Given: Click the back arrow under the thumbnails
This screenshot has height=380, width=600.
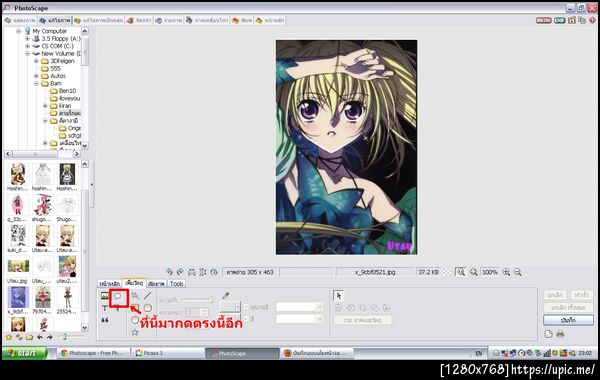Looking at the screenshot, I should pos(39,337).
